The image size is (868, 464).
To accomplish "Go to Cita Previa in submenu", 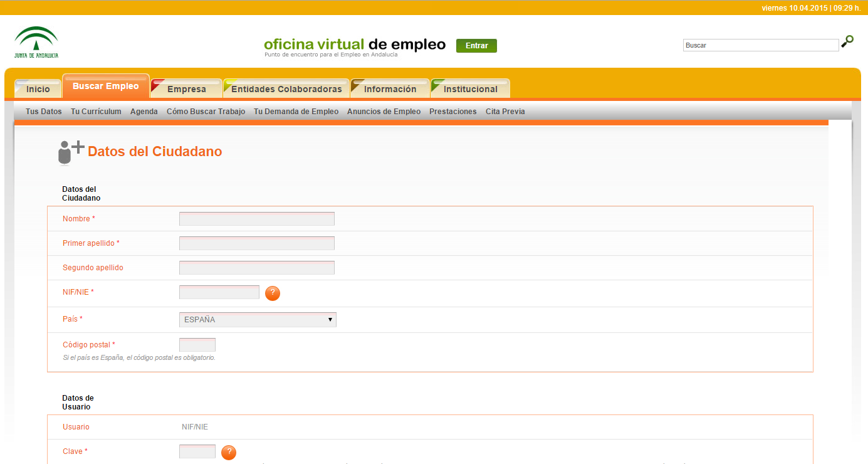I will coord(505,112).
